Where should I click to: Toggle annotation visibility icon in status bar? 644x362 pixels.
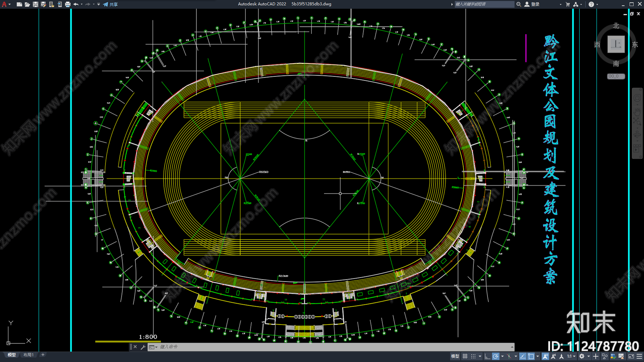point(545,356)
